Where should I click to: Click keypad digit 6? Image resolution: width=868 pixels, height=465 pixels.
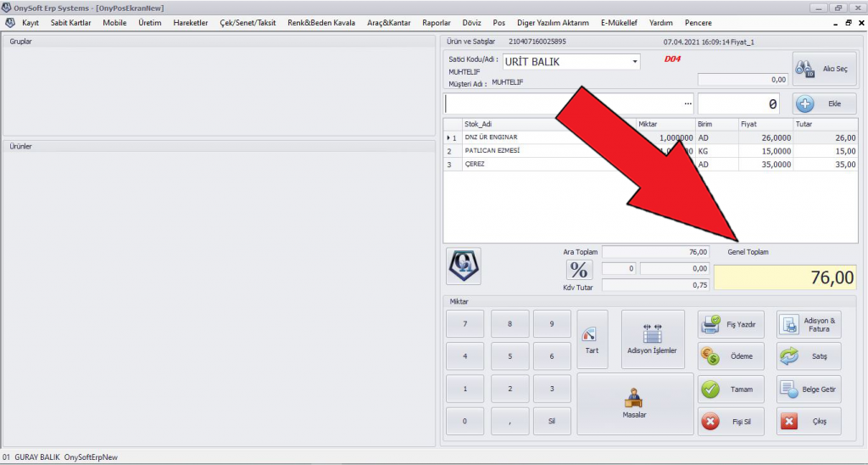pos(552,356)
